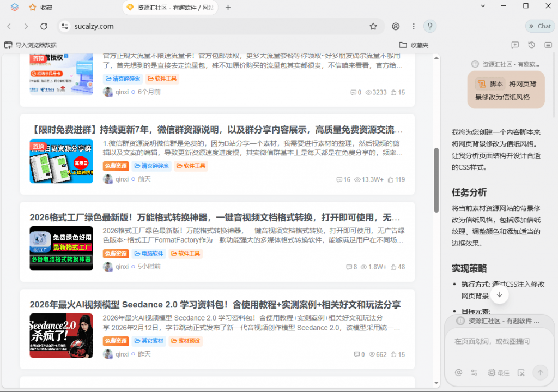The image size is (558, 392).
Task: Click the Seedance 2.0 post thumbnail
Action: pos(61,336)
